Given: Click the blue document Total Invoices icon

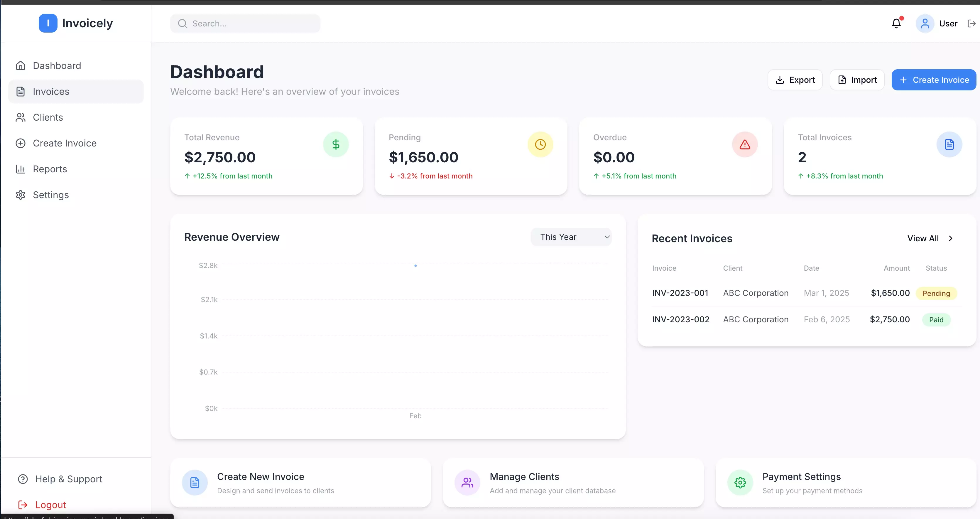Looking at the screenshot, I should pyautogui.click(x=949, y=145).
